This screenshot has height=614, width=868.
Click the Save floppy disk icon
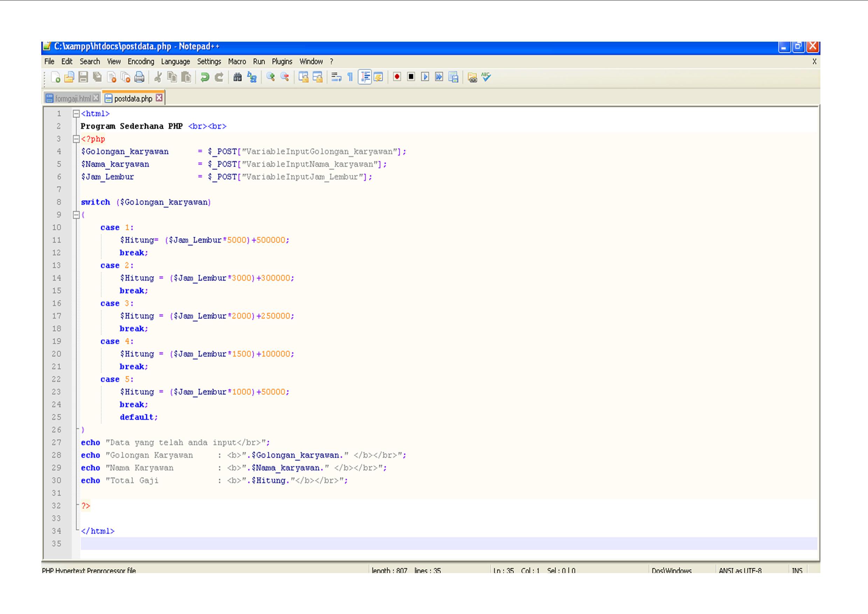click(x=83, y=77)
